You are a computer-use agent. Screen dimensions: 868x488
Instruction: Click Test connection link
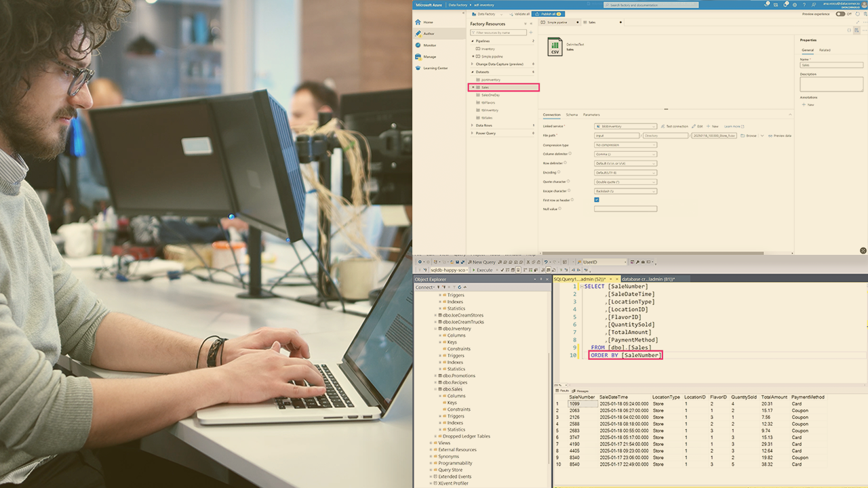tap(674, 126)
